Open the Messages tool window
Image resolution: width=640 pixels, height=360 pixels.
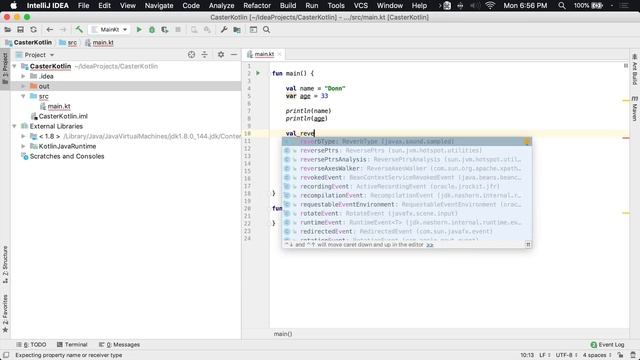pyautogui.click(x=120, y=344)
